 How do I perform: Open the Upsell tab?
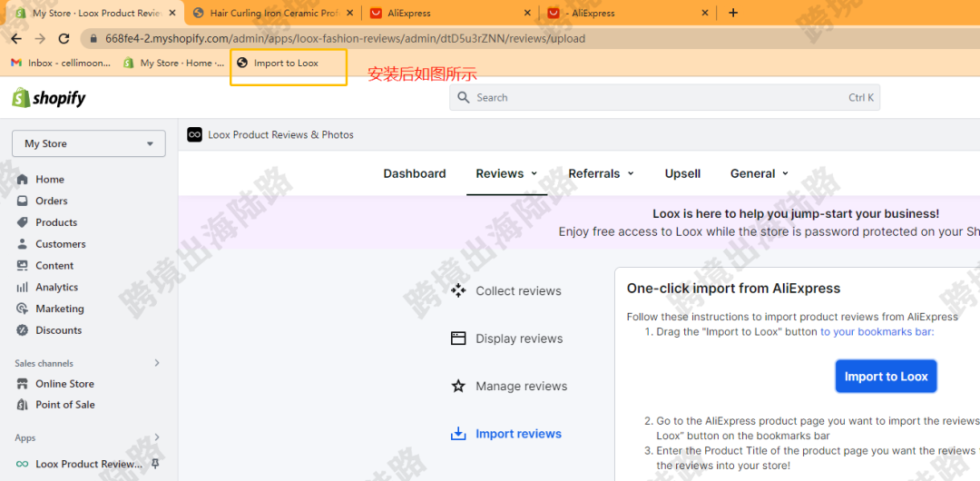(x=682, y=174)
